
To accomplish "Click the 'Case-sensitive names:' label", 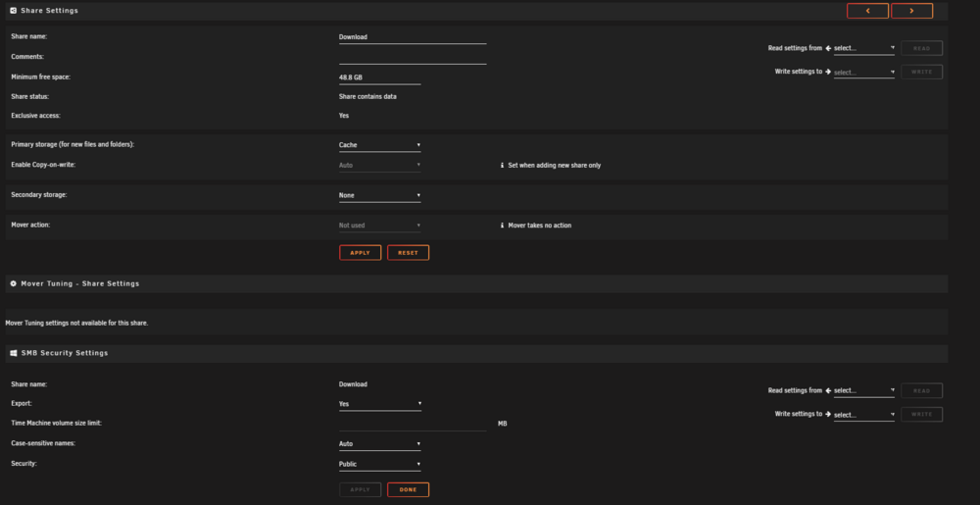I will (x=42, y=443).
